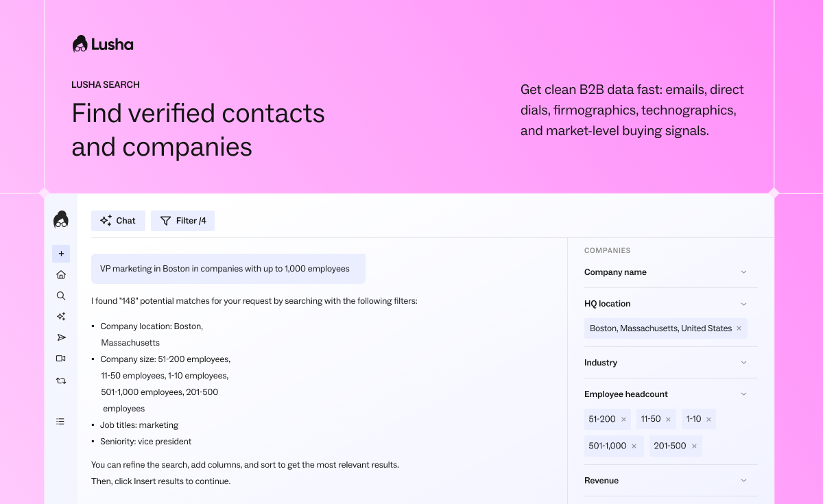Select the search magnifier sidebar icon

click(61, 296)
